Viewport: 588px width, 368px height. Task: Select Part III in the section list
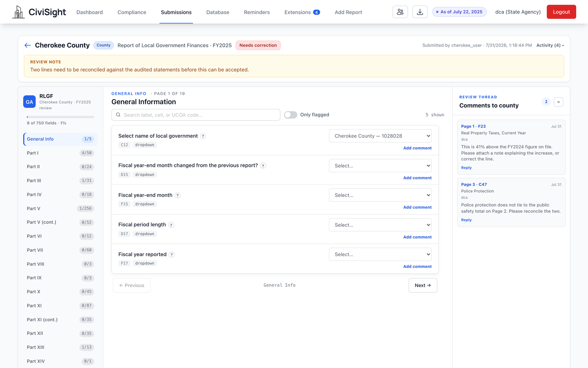(x=60, y=181)
